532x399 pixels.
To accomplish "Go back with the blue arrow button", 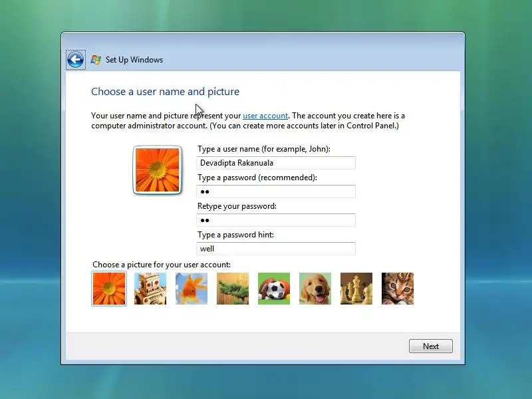I will click(76, 60).
